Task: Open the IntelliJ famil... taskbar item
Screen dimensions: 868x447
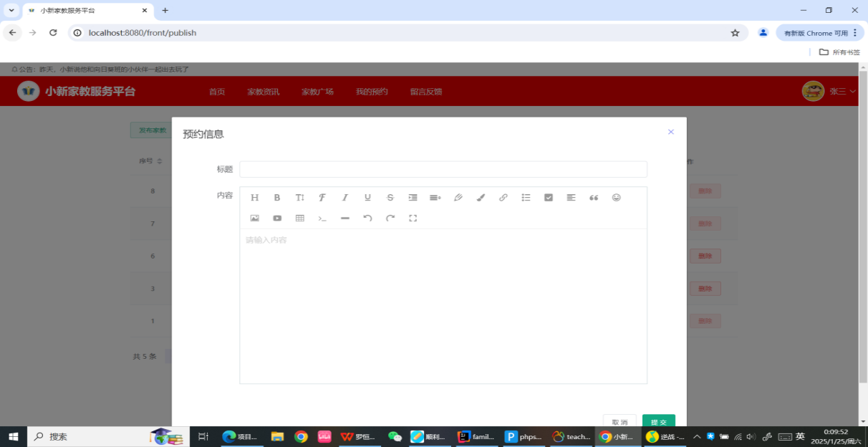Action: [476, 436]
